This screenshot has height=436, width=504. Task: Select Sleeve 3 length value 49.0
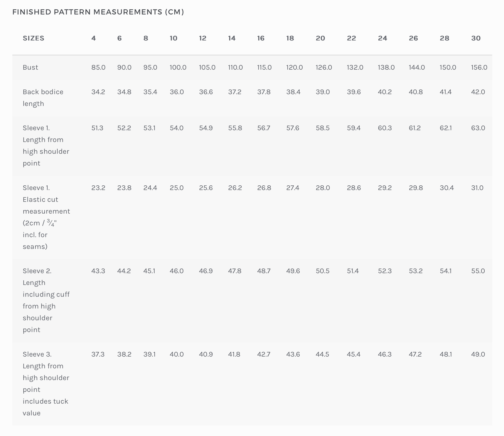[x=478, y=354]
